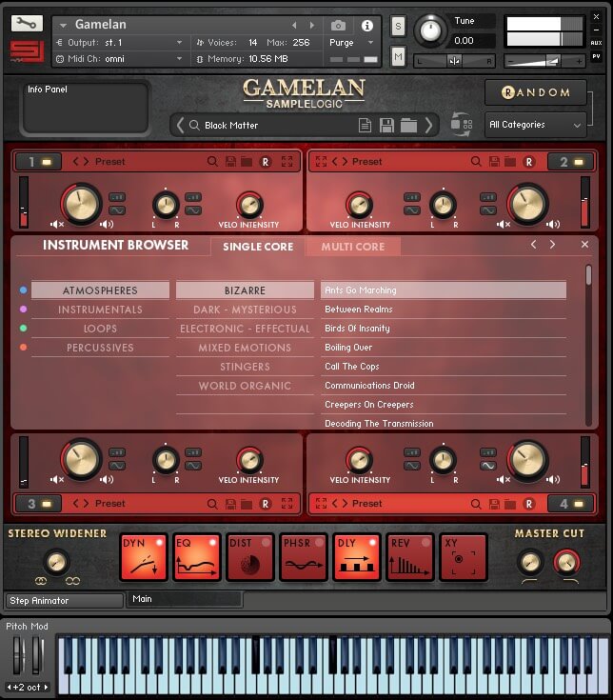
Task: Open the EQ effect module
Action: tap(197, 557)
